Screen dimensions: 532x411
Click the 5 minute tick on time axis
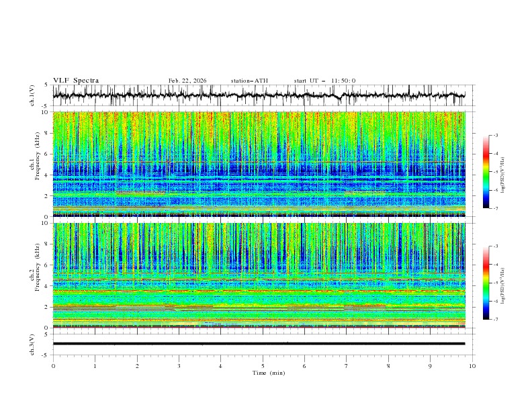263,366
